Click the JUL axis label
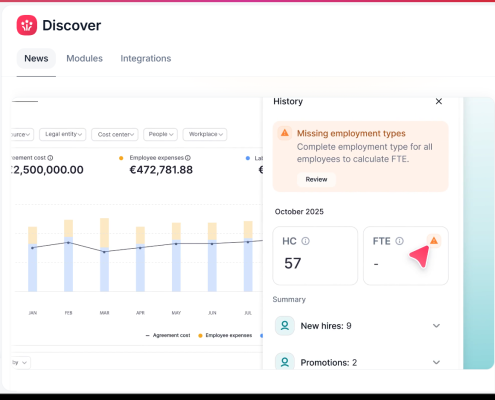The height and width of the screenshot is (400, 495). 248,313
